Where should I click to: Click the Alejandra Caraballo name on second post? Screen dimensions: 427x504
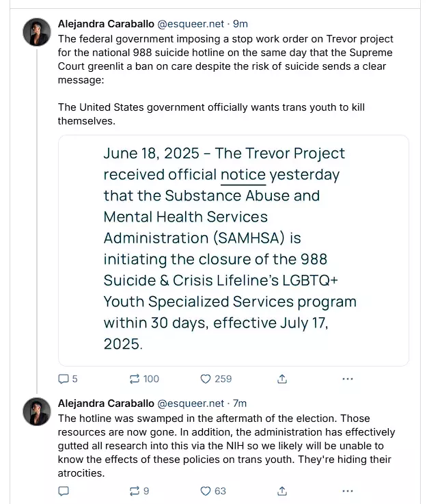[106, 403]
